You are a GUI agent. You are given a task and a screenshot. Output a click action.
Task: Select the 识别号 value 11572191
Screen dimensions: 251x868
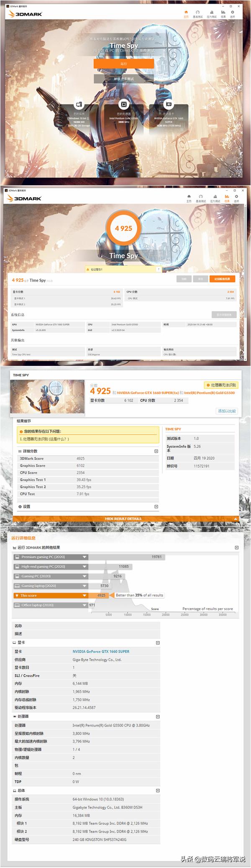(x=202, y=466)
